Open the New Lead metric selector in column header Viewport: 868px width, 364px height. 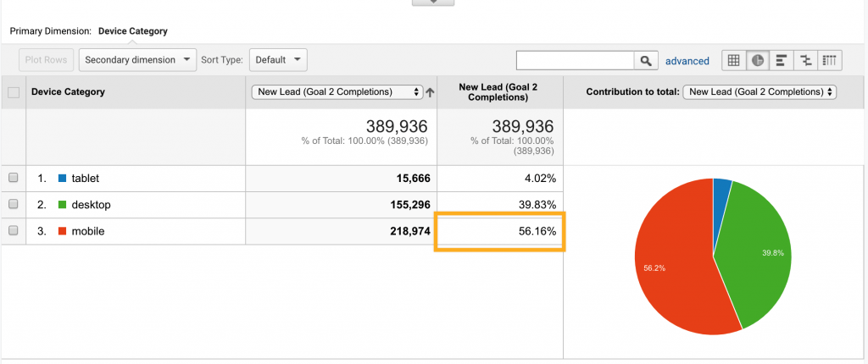click(x=337, y=91)
